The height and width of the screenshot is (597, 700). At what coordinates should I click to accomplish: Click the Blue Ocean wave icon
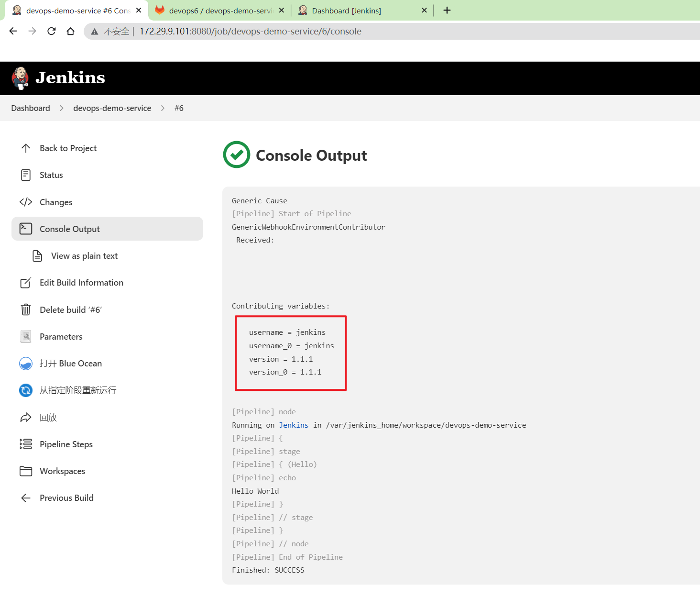pos(26,364)
